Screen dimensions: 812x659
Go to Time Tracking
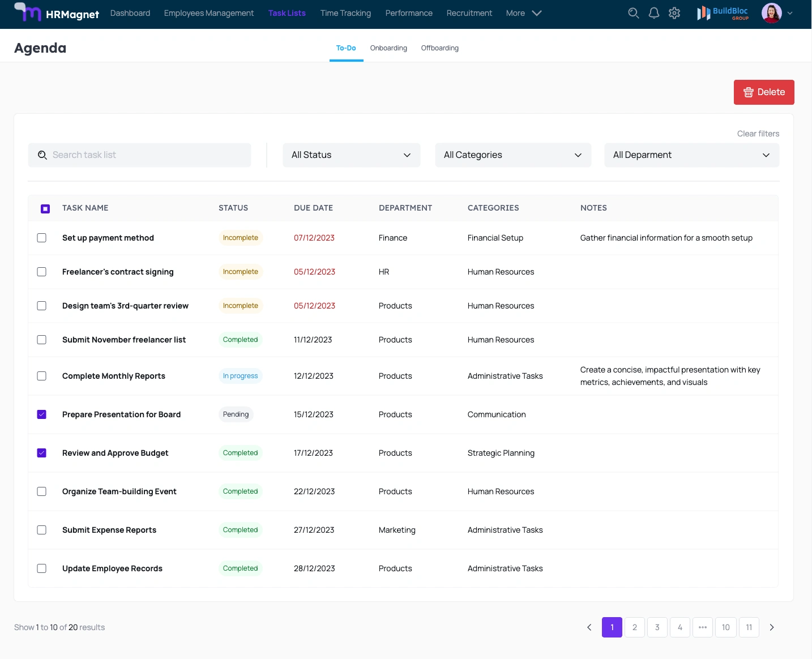click(345, 13)
